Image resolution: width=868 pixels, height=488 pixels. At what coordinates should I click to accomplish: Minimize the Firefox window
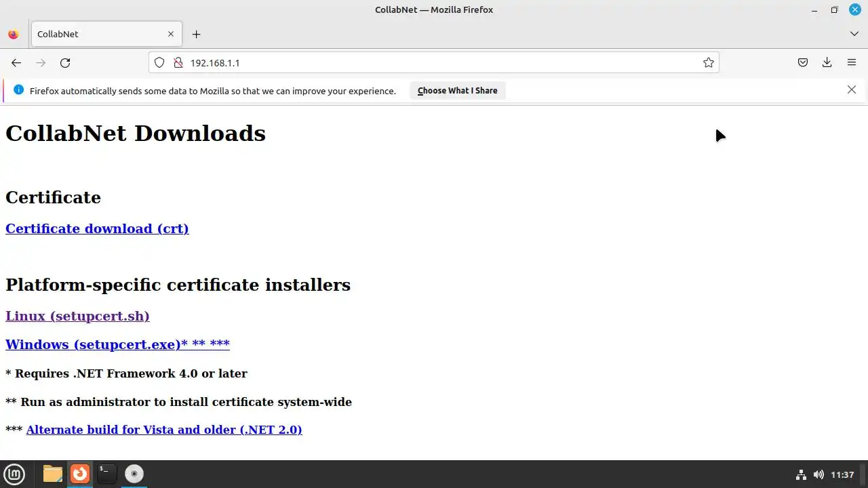814,9
